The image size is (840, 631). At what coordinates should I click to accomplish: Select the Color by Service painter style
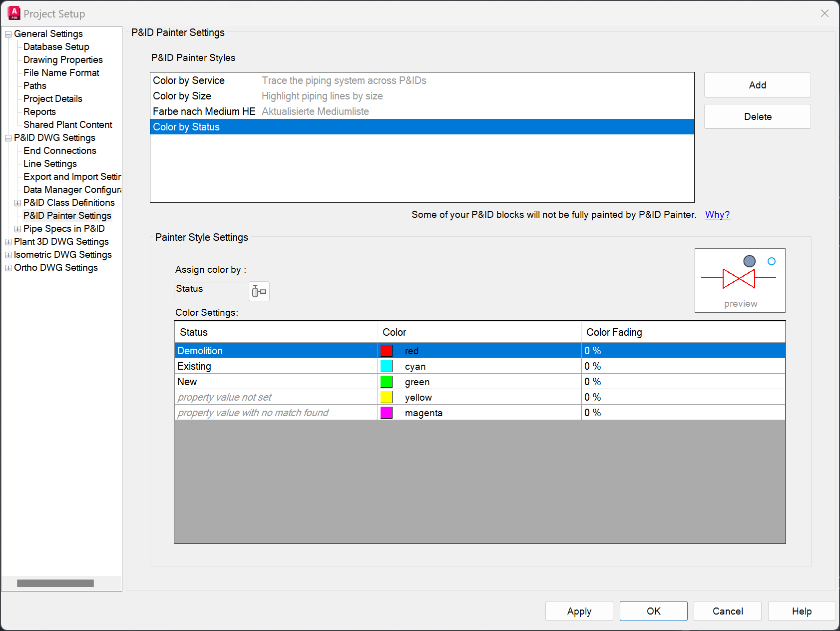pyautogui.click(x=189, y=80)
